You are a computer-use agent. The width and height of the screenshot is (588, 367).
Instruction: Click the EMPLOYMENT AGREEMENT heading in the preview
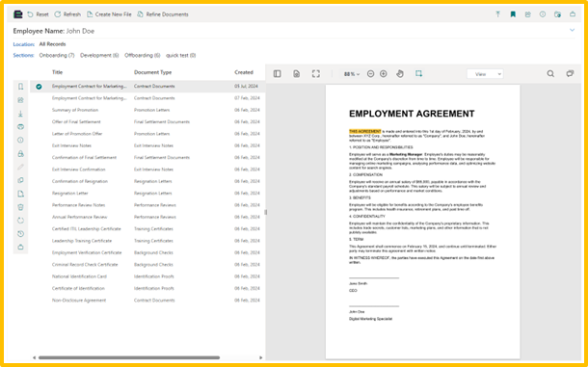coord(412,114)
